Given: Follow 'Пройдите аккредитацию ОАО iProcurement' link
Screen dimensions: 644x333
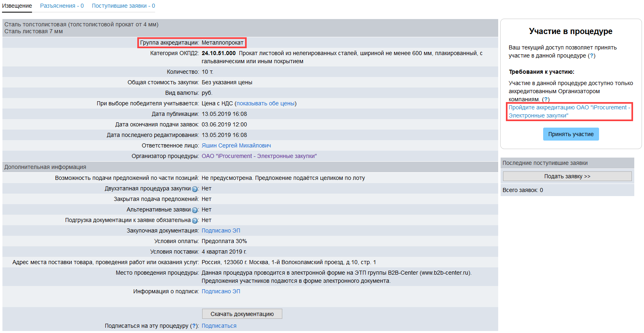Looking at the screenshot, I should point(569,111).
